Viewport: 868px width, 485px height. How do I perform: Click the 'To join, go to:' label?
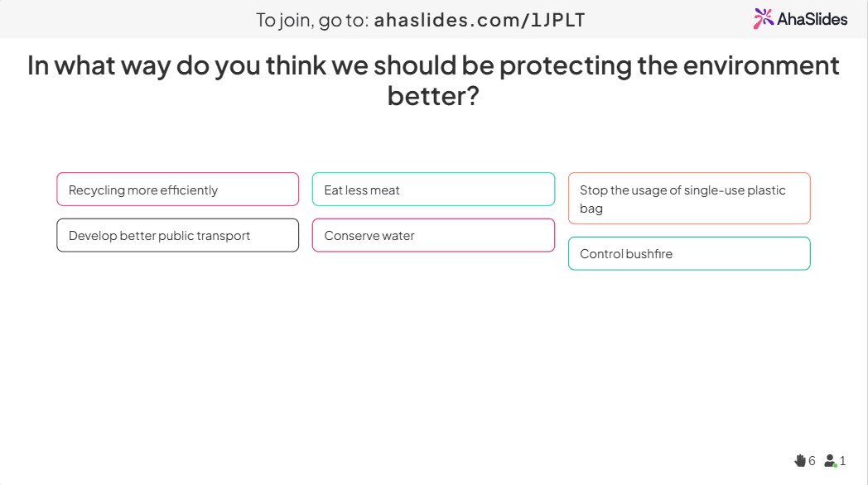(x=312, y=21)
